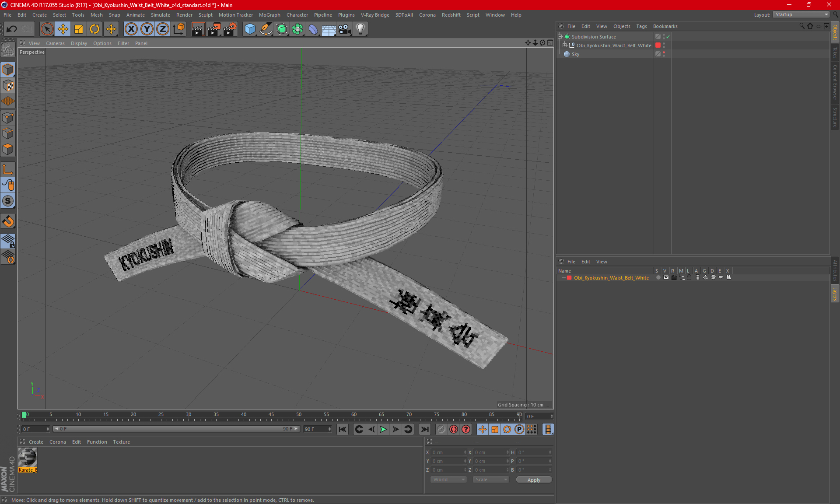Go to start of animation
Image resolution: width=840 pixels, height=504 pixels.
click(342, 429)
